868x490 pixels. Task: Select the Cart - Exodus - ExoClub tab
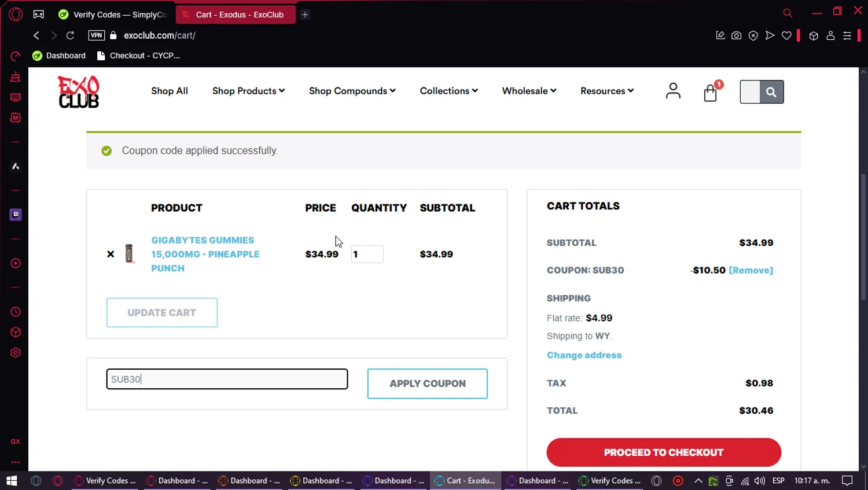pos(236,14)
